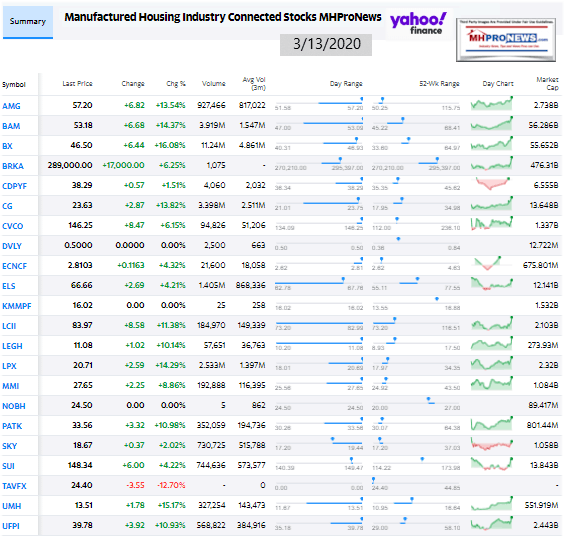565x544 pixels.
Task: Open the CVCO ticker symbol link
Action: click(13, 226)
